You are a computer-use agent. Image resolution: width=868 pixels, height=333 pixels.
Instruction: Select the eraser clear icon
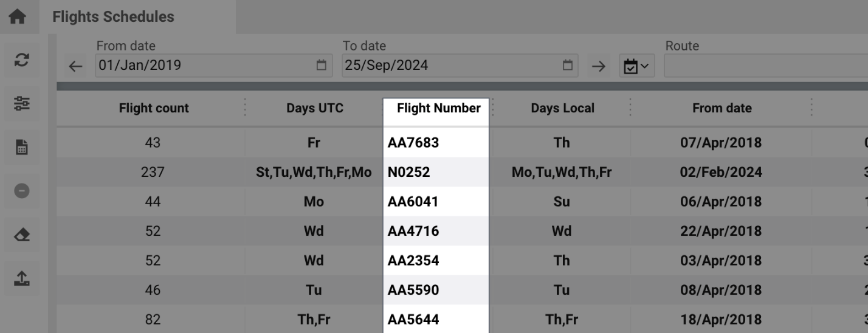[21, 235]
